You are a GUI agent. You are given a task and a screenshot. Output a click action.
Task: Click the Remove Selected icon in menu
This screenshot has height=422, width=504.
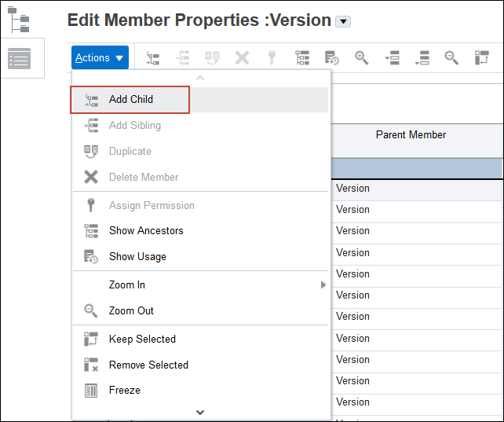coord(91,365)
